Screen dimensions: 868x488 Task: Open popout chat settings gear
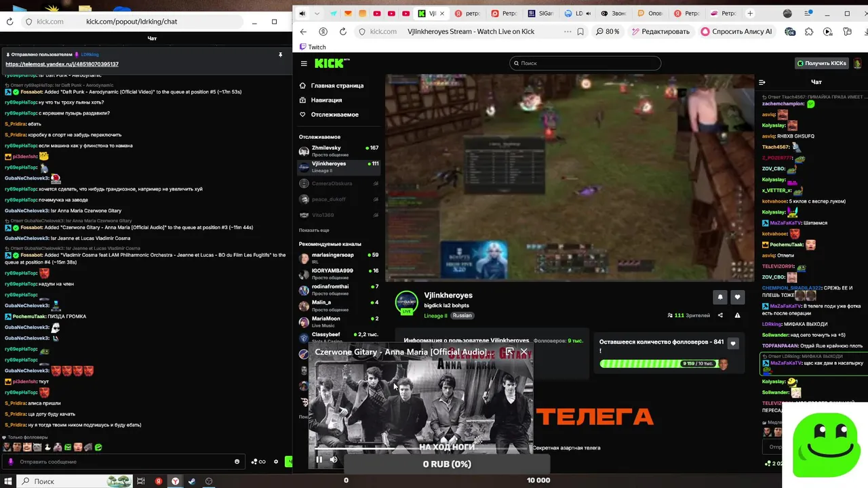click(275, 462)
